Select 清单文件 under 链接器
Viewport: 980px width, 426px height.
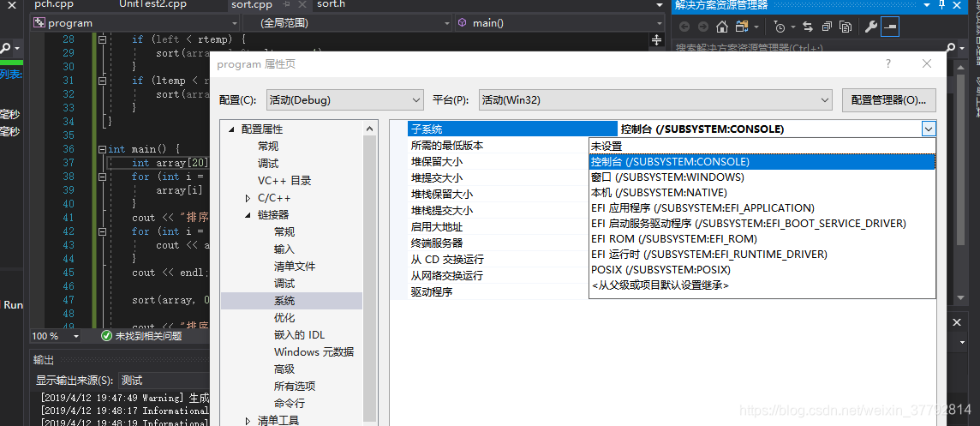(295, 267)
